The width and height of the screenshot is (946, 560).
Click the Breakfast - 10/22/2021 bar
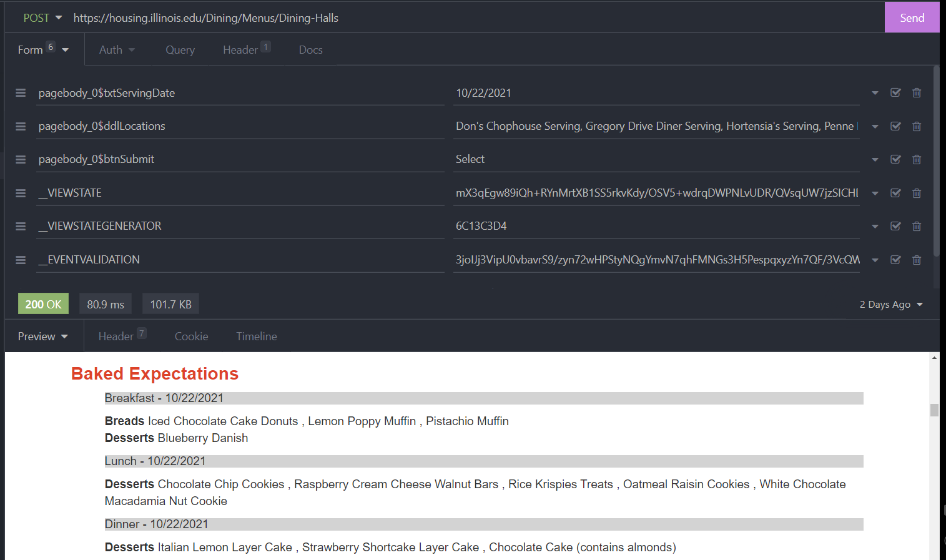[484, 398]
